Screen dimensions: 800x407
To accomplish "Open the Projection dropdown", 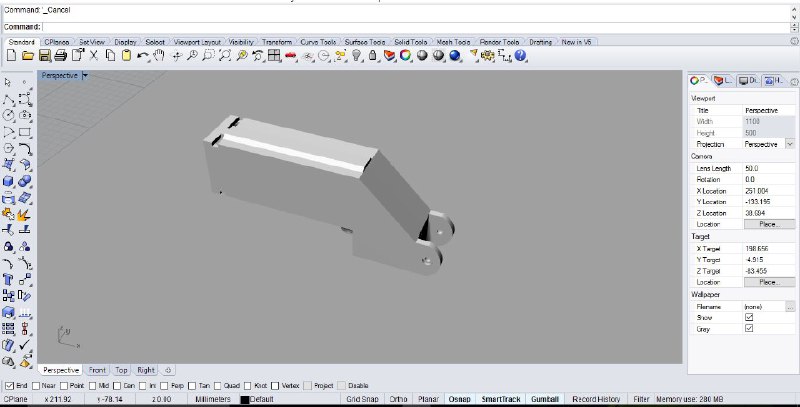I will pyautogui.click(x=790, y=144).
